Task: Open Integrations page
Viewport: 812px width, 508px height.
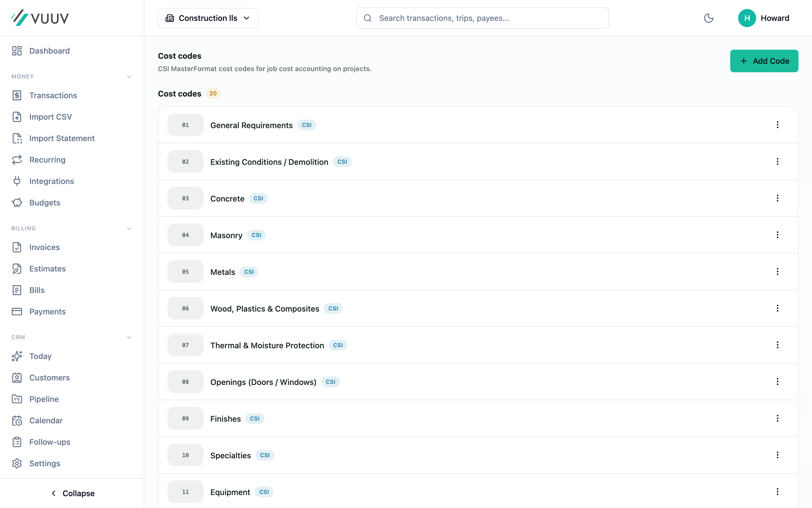Action: click(43, 181)
